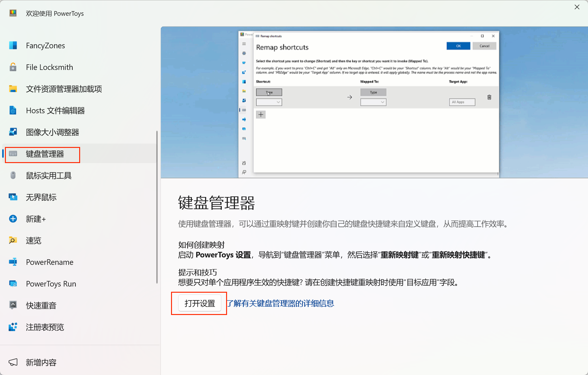The image size is (588, 375).
Task: Click the Remap shortcuts preview image
Action: click(x=374, y=102)
